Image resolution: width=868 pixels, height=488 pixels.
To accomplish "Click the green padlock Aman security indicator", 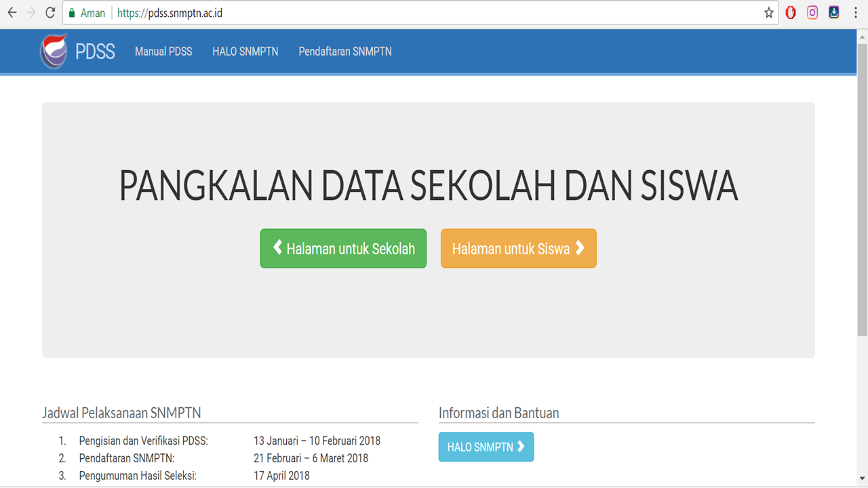I will pyautogui.click(x=87, y=13).
